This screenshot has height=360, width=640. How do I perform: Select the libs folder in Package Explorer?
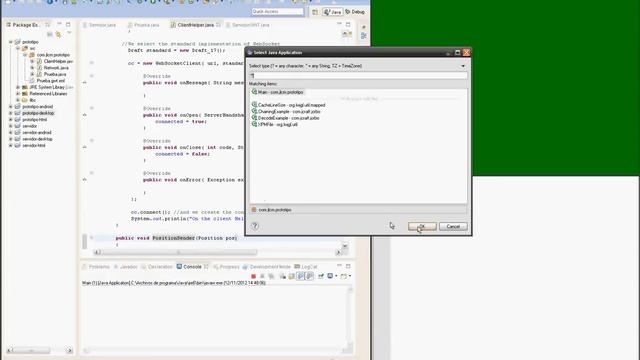click(29, 100)
